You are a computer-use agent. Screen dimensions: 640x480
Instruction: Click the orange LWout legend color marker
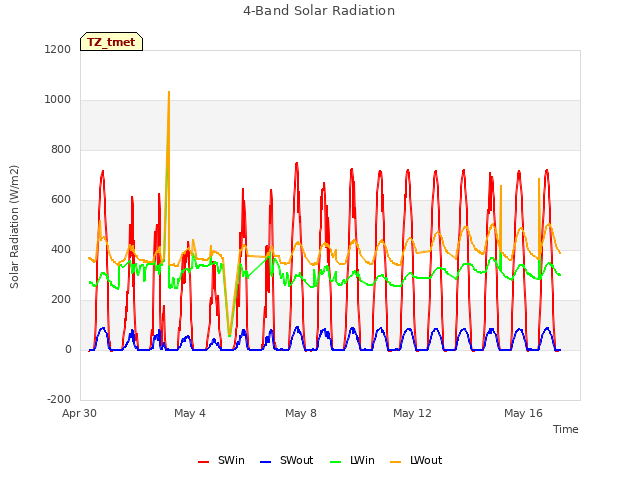coord(396,462)
